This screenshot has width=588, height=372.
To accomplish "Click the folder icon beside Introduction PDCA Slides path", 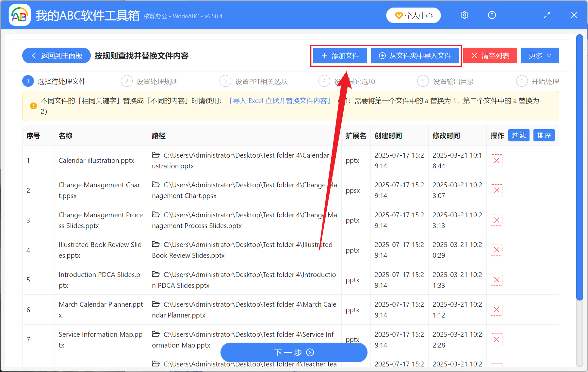I will (155, 274).
